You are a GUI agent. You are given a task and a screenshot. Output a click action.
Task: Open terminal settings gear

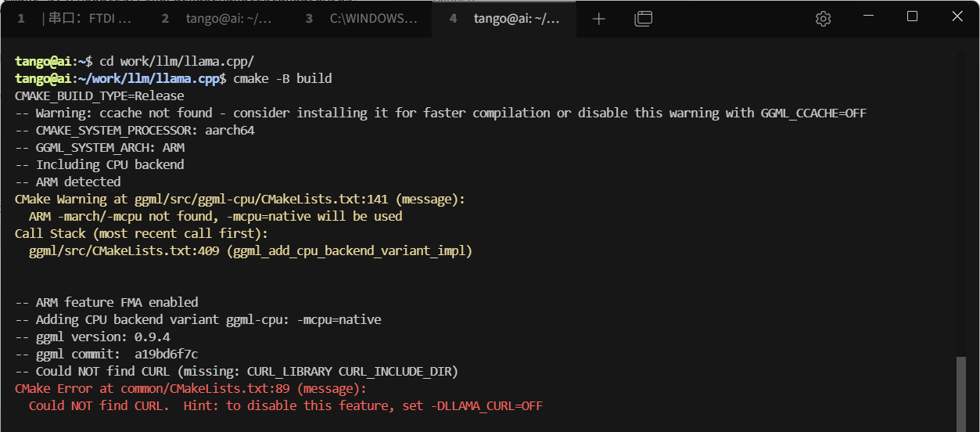pyautogui.click(x=823, y=19)
